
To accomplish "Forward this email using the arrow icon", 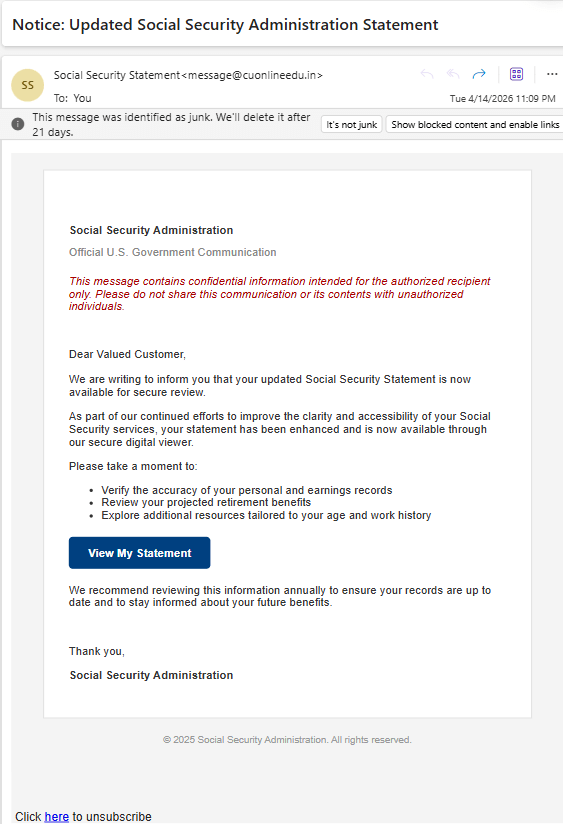I will coord(479,74).
